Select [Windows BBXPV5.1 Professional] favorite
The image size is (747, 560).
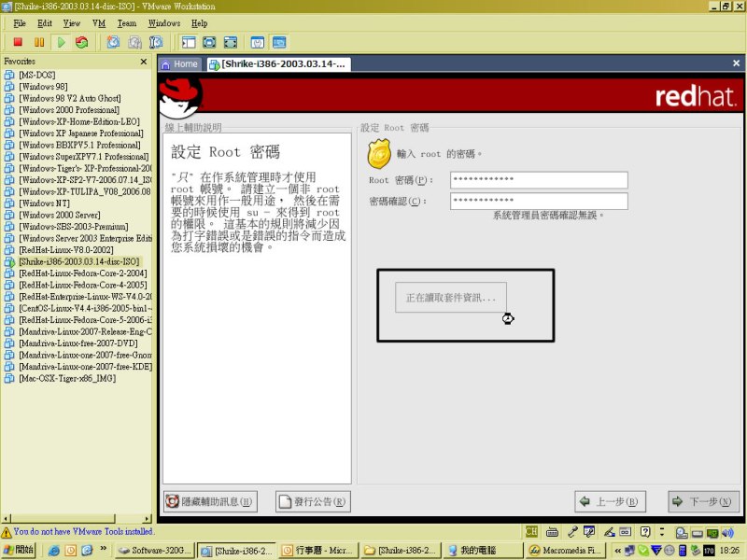point(79,145)
